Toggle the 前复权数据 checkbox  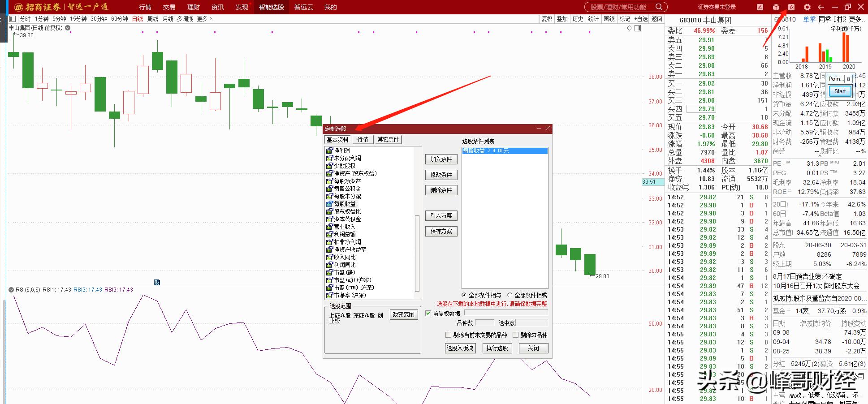[x=428, y=314]
